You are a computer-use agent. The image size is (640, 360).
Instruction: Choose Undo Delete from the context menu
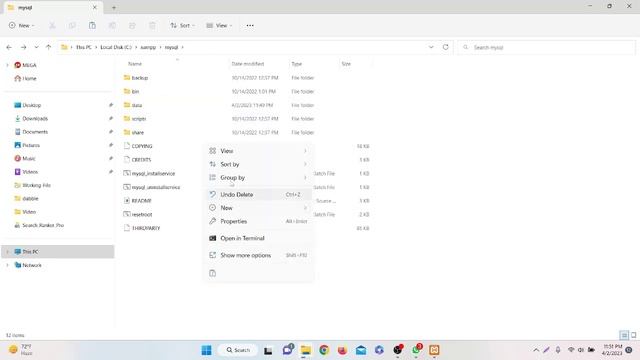point(258,195)
